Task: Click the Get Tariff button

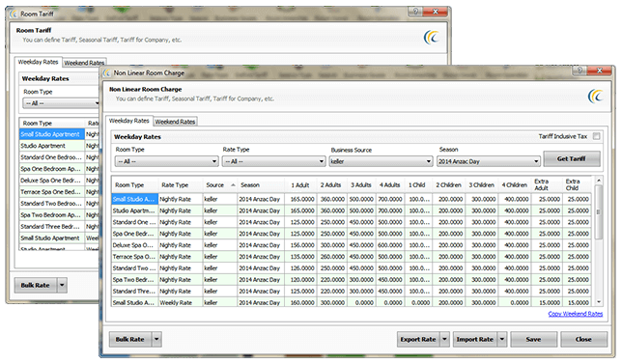Action: 571,158
